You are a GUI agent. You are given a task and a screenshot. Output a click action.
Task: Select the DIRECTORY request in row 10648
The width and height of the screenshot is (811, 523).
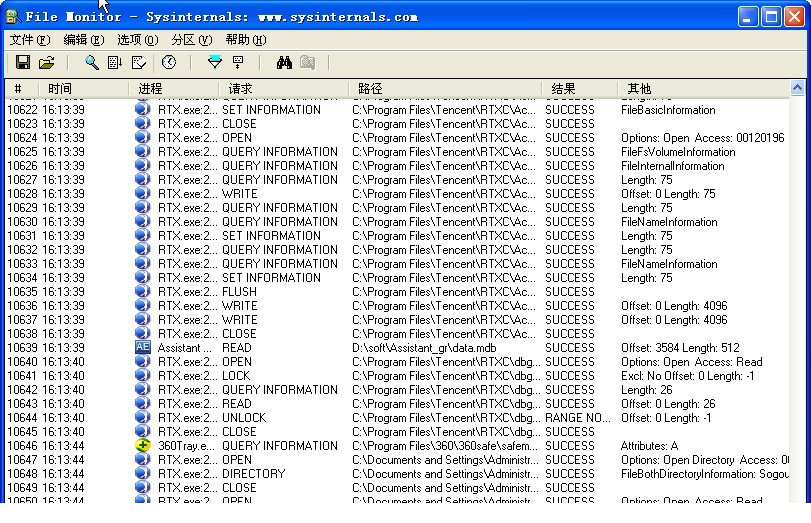[x=253, y=473]
